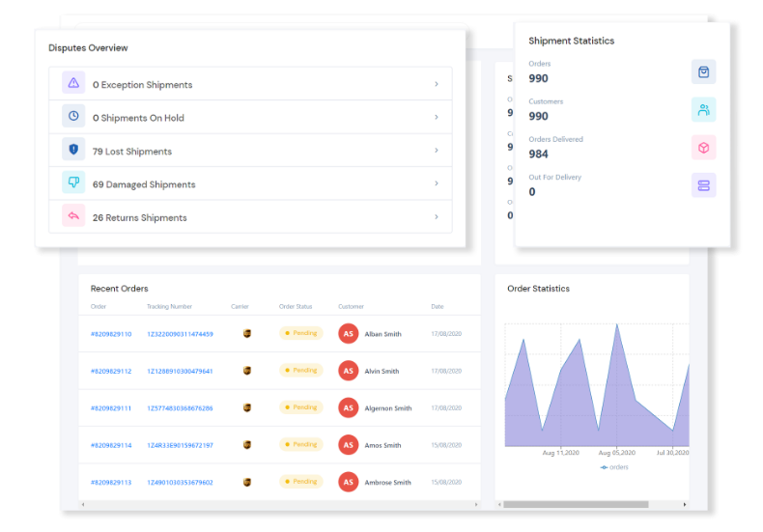Click the Shipments On Hold clock icon
This screenshot has height=532, width=763.
[73, 116]
